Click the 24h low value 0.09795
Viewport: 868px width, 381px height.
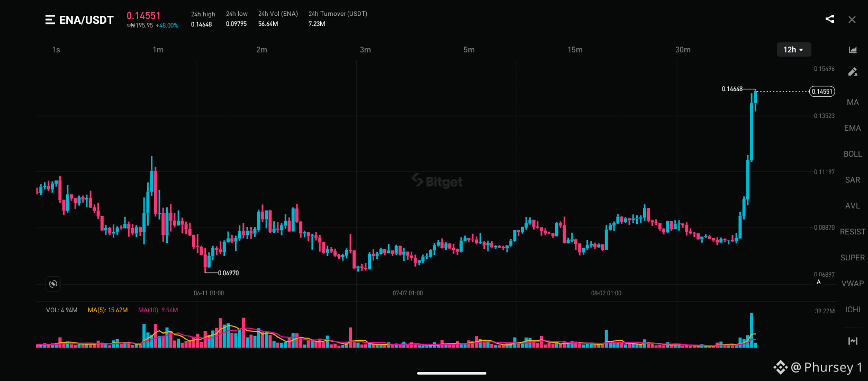click(236, 24)
